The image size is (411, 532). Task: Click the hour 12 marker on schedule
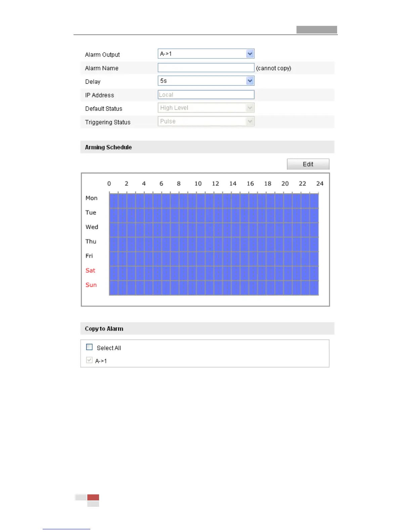point(215,184)
